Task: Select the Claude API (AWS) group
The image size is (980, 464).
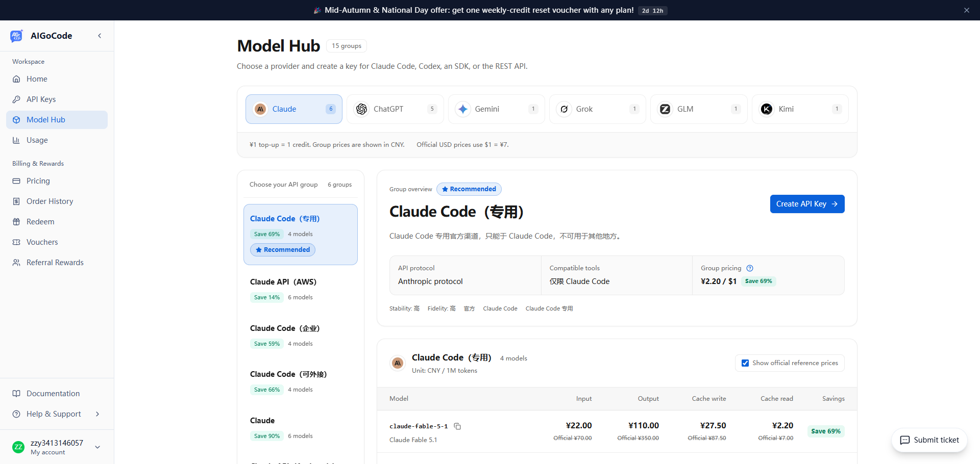Action: click(301, 289)
